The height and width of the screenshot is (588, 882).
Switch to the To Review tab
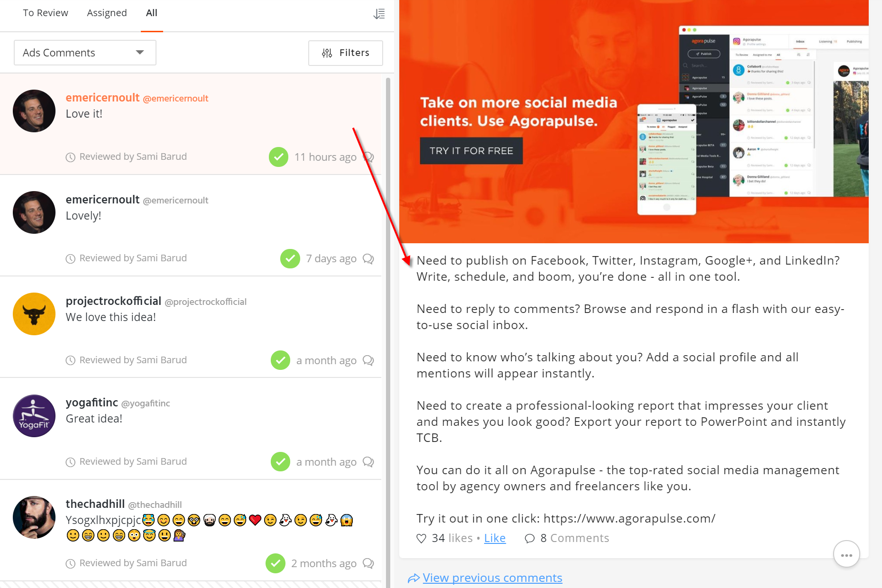pos(46,13)
